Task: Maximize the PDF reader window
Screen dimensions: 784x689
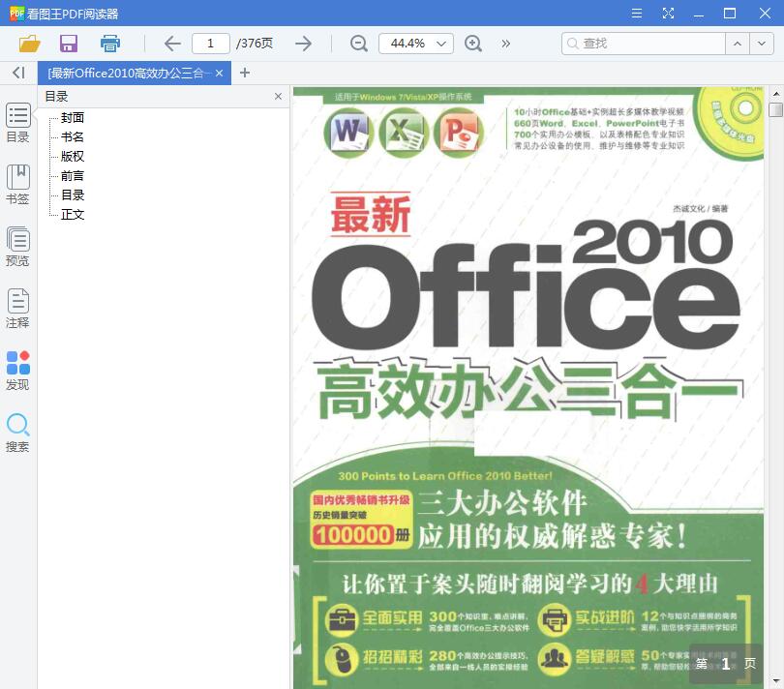Action: click(730, 13)
